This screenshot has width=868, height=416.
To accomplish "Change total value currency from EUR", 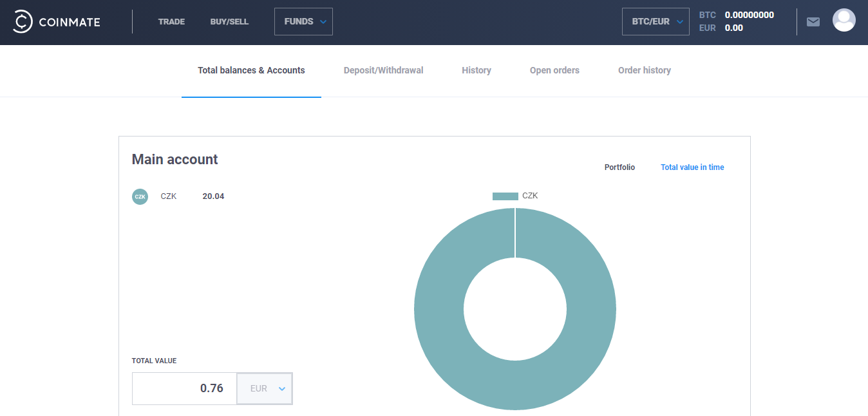I will [x=265, y=389].
